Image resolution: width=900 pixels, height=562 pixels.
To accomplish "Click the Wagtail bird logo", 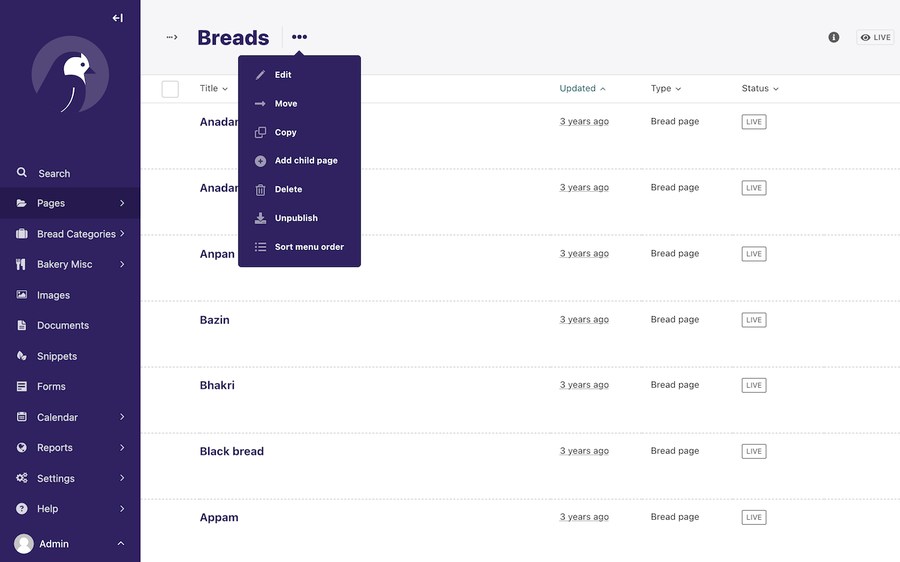I will click(70, 75).
